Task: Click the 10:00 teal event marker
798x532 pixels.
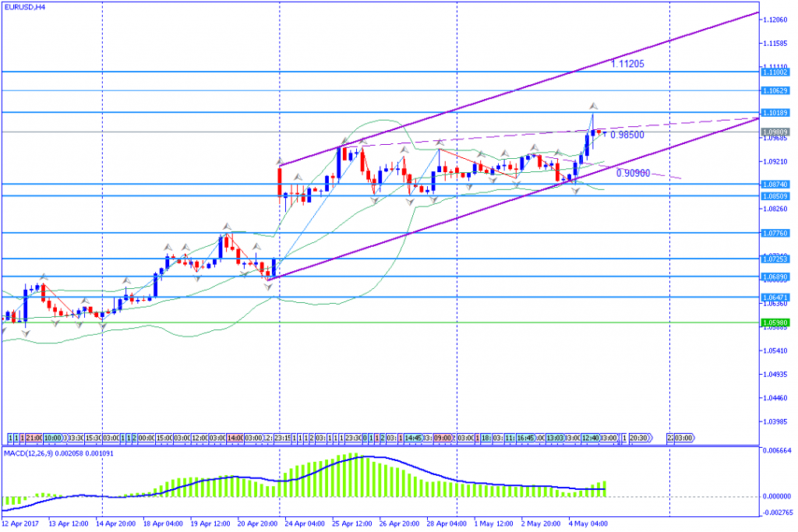Action: (x=52, y=438)
